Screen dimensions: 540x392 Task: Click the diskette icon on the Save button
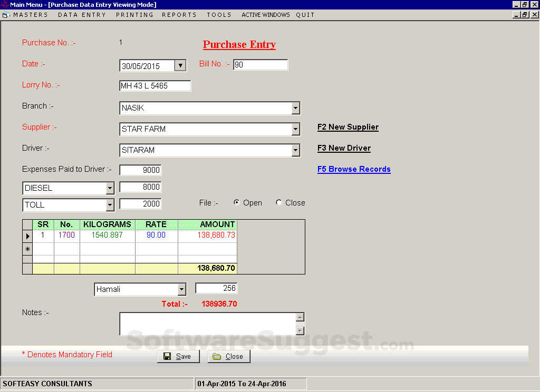[166, 356]
